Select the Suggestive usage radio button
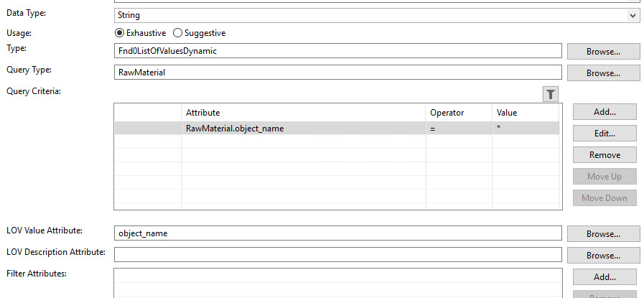Screen dimensions: 644x298 177,33
